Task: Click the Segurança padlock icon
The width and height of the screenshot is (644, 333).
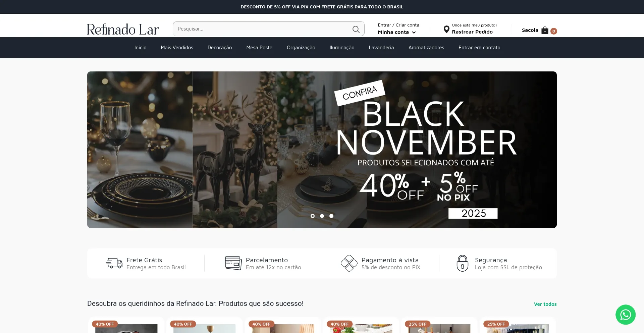Action: pyautogui.click(x=463, y=263)
